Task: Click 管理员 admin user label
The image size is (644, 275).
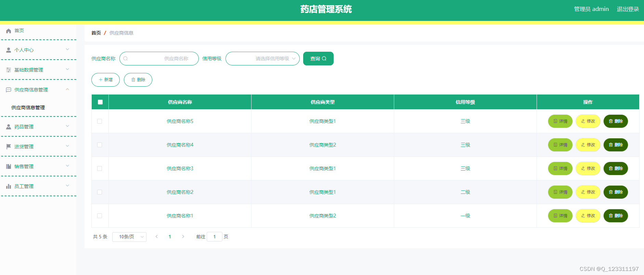Action: pos(591,9)
